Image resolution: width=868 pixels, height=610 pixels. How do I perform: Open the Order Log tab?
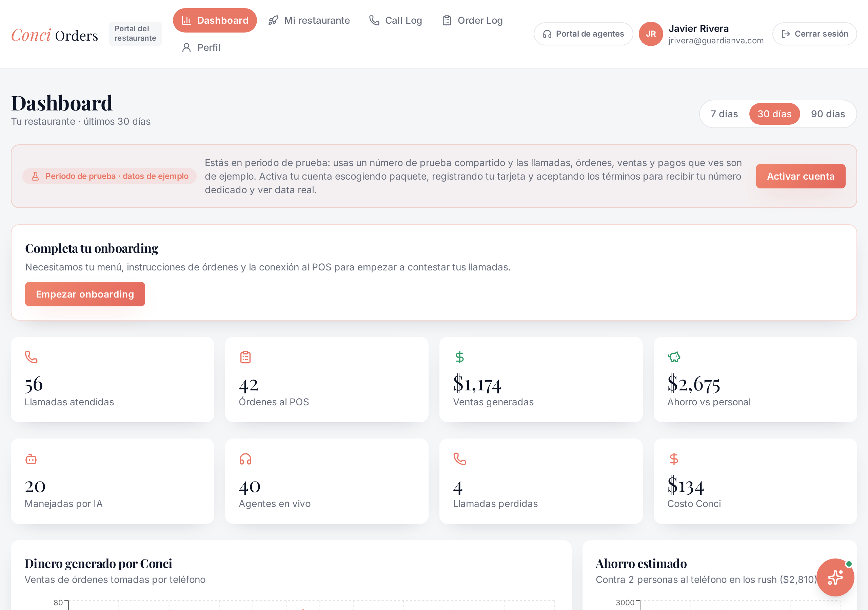tap(472, 20)
